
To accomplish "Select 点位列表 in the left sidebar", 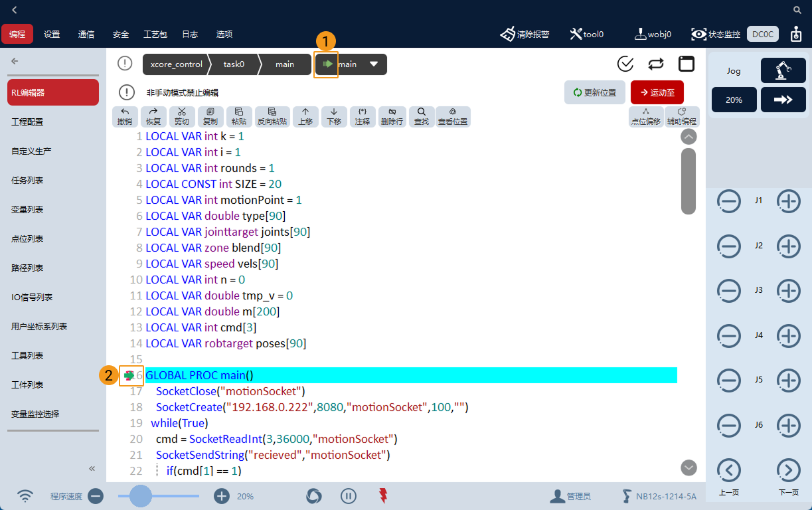I will (27, 238).
